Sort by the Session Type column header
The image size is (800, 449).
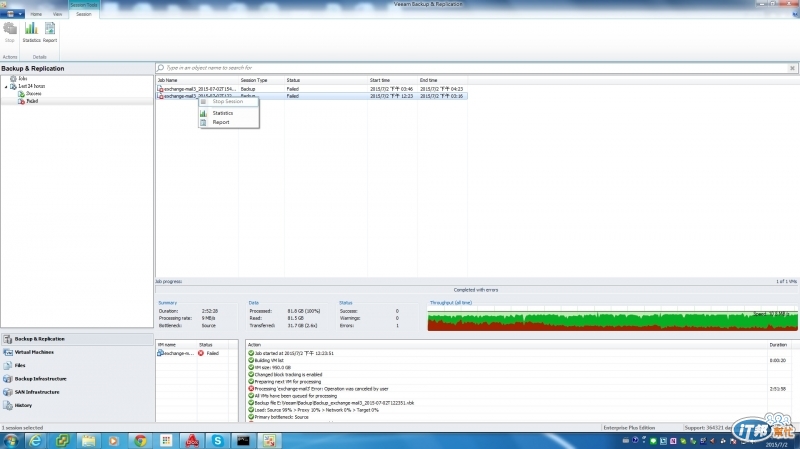click(262, 80)
